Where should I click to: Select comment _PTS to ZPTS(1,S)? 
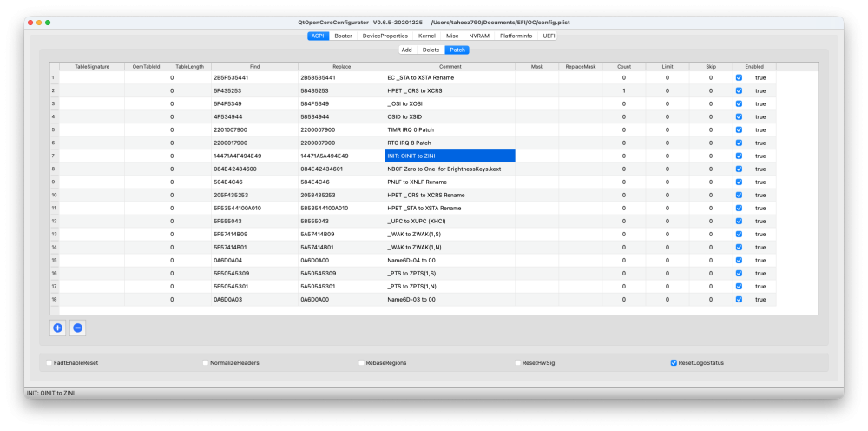point(450,273)
